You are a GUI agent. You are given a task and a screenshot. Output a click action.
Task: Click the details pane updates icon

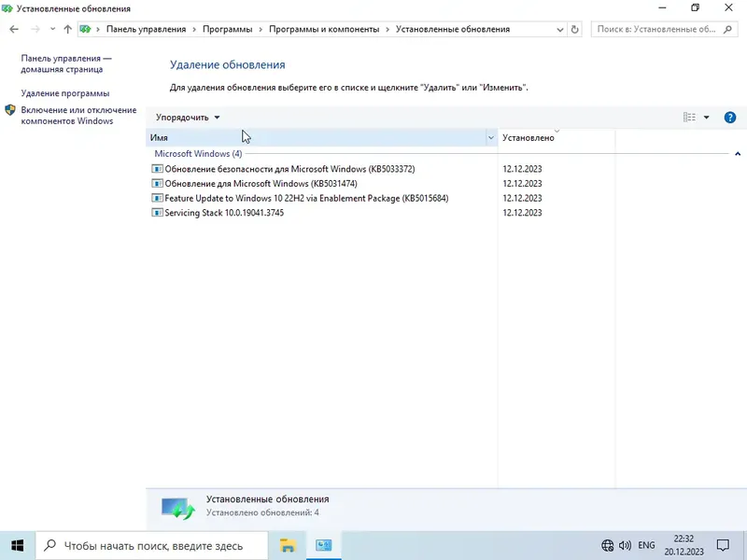177,508
